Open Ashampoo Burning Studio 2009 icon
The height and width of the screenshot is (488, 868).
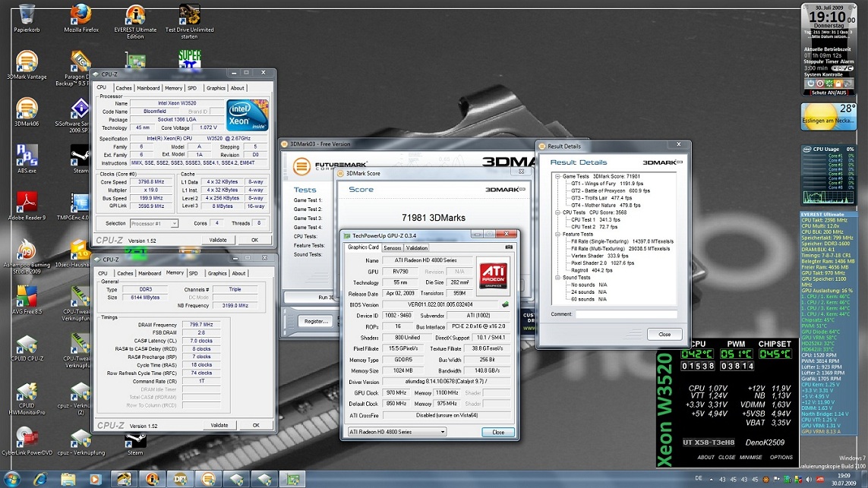(27, 257)
